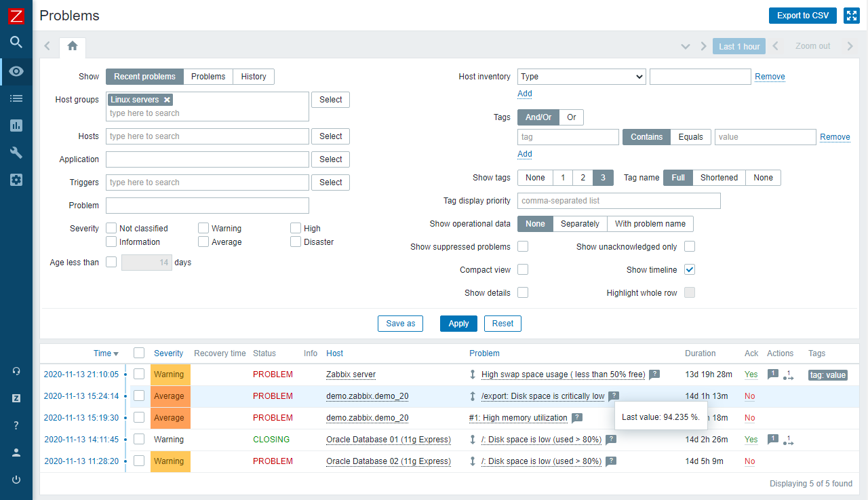Open the Monitoring eye icon in sidebar

[x=16, y=71]
